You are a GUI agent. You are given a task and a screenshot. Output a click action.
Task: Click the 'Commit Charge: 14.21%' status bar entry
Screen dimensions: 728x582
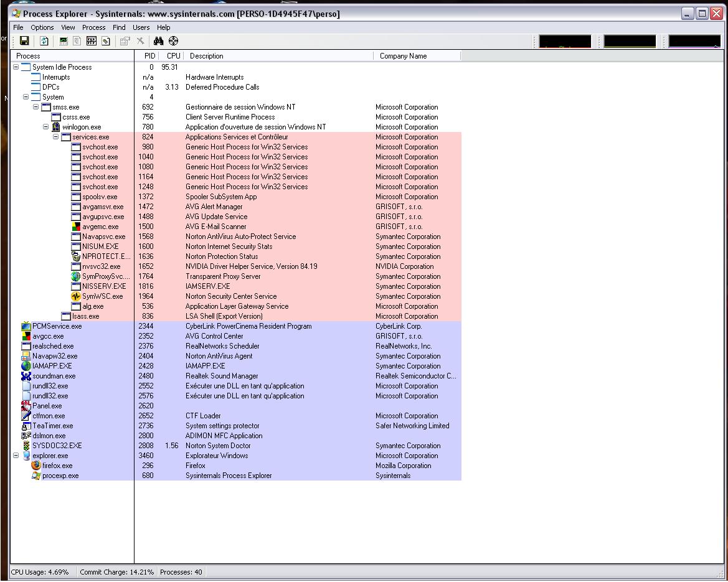(116, 572)
